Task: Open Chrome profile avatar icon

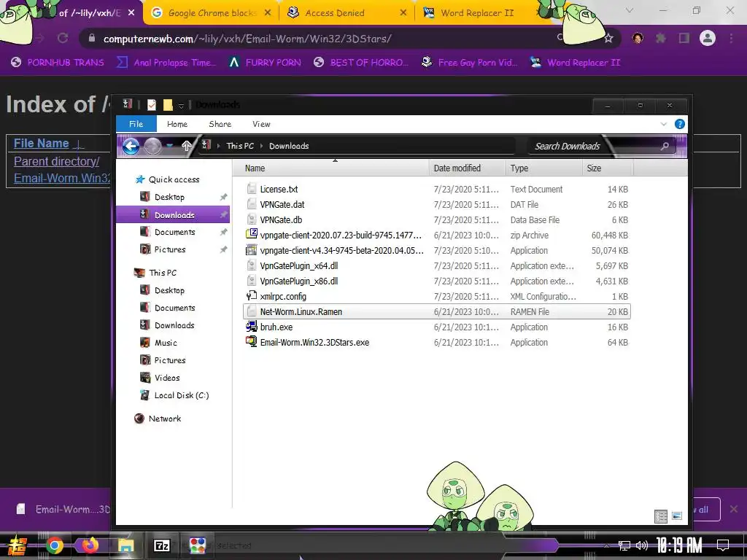Action: click(708, 38)
